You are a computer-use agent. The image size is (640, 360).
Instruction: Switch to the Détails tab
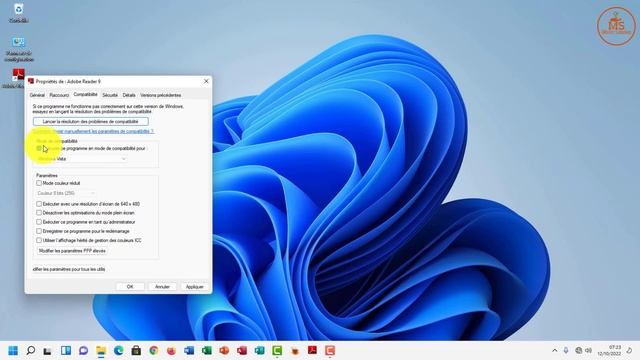tap(129, 95)
